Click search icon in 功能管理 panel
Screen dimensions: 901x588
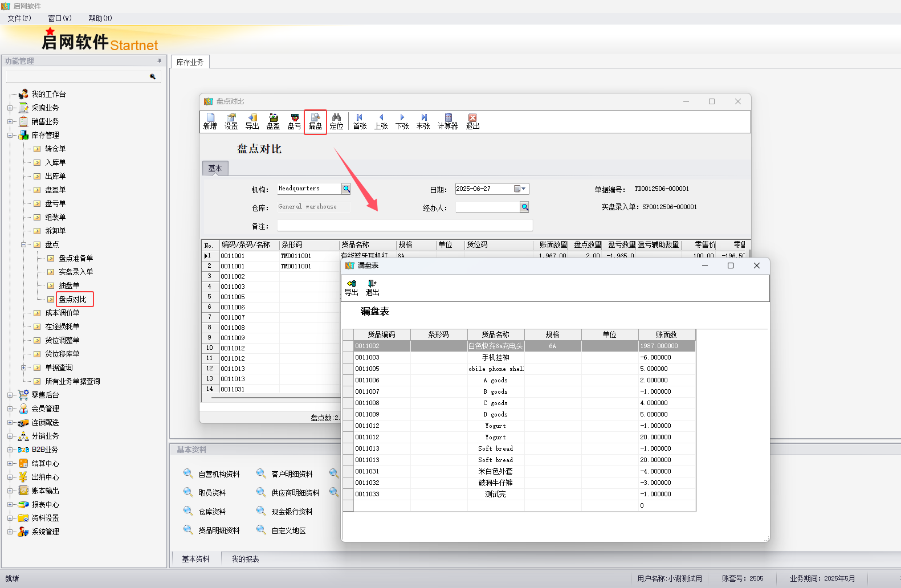153,76
